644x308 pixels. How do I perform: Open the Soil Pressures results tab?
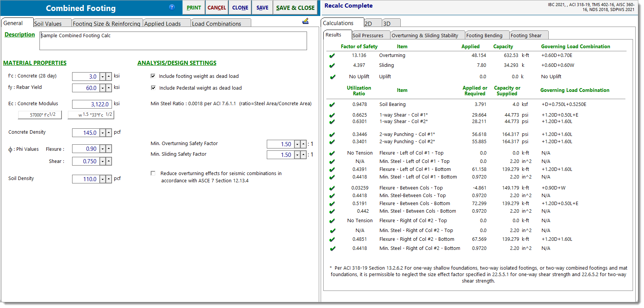click(x=368, y=36)
